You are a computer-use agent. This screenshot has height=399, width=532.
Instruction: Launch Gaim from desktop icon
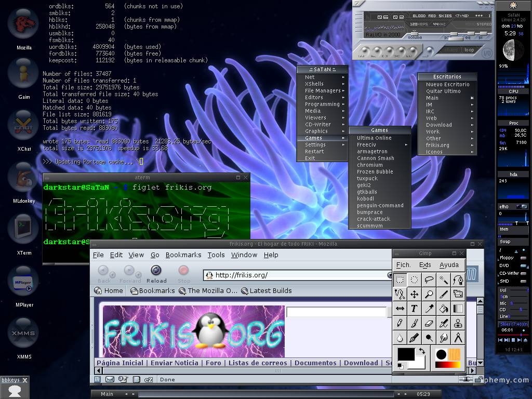[x=23, y=74]
